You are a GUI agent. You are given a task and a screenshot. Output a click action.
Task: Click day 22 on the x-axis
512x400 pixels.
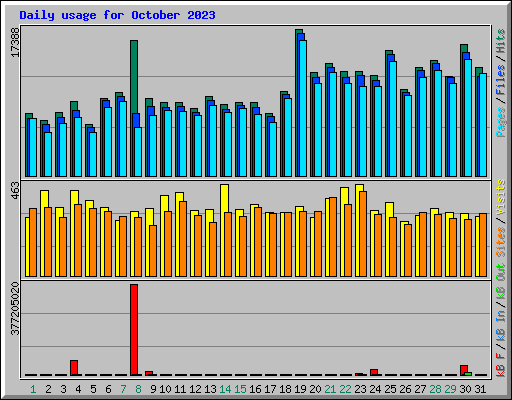point(345,389)
